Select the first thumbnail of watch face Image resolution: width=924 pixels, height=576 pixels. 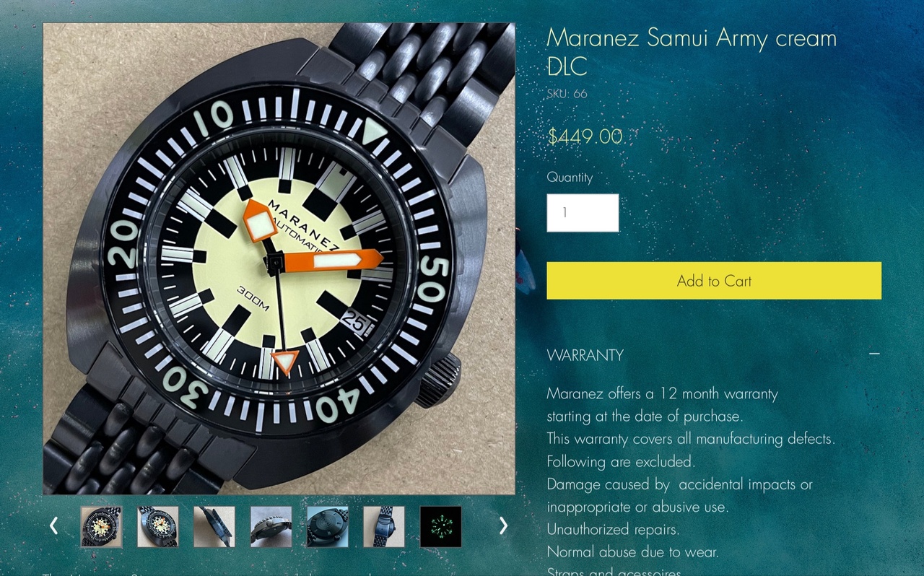(101, 527)
